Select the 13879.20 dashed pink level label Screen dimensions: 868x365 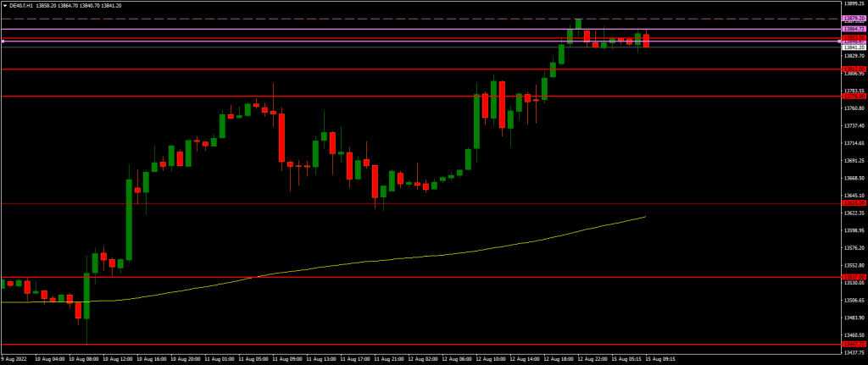click(853, 18)
